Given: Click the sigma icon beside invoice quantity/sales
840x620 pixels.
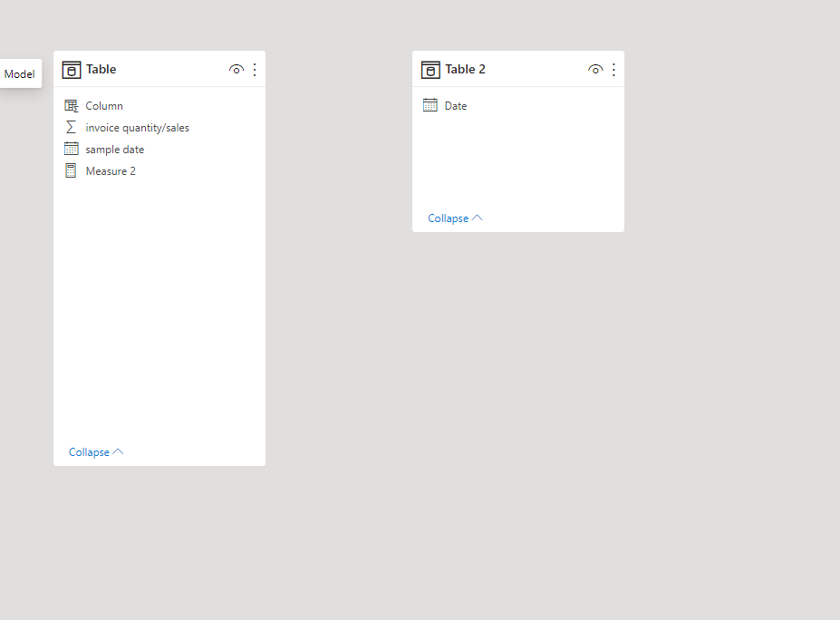Looking at the screenshot, I should click(x=71, y=127).
